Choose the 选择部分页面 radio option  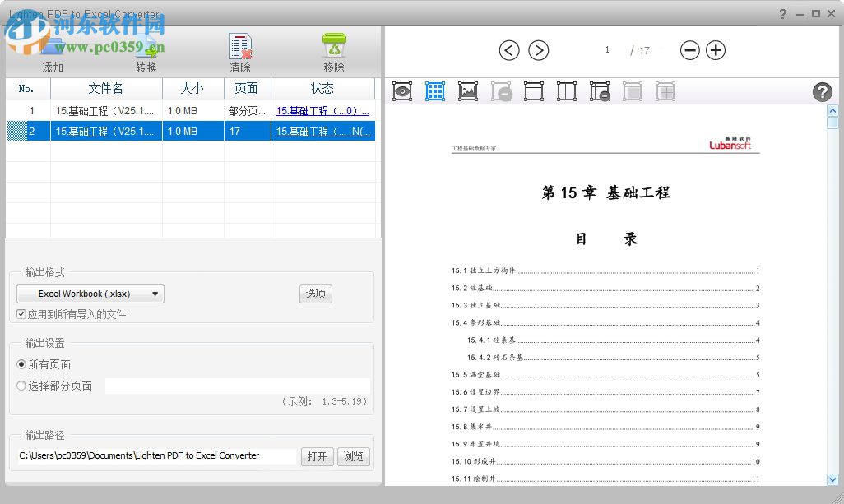(21, 385)
